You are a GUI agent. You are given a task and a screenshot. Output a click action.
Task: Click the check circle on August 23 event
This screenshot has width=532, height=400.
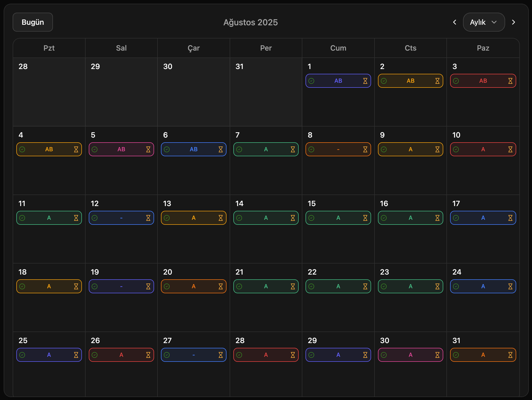point(384,286)
